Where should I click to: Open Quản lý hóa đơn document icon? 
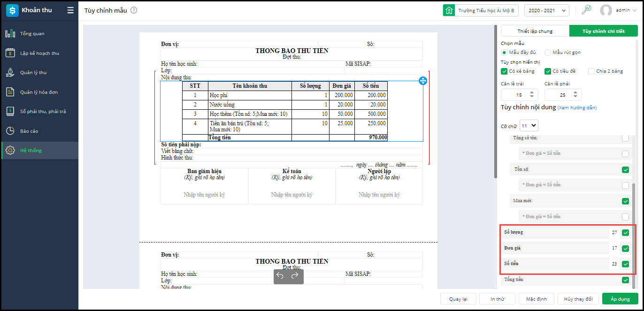(10, 92)
